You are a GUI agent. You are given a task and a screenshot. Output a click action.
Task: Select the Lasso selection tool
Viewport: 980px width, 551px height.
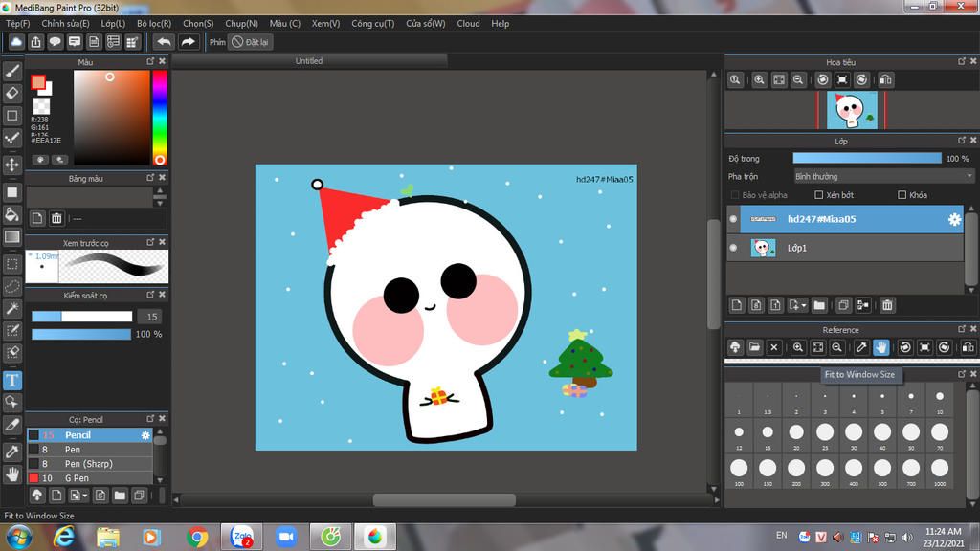point(11,286)
